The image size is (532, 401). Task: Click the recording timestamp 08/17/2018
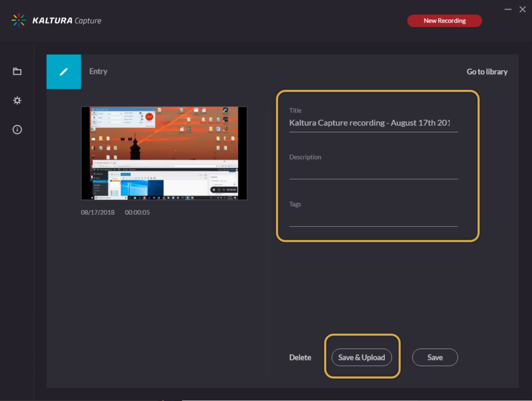click(x=98, y=212)
